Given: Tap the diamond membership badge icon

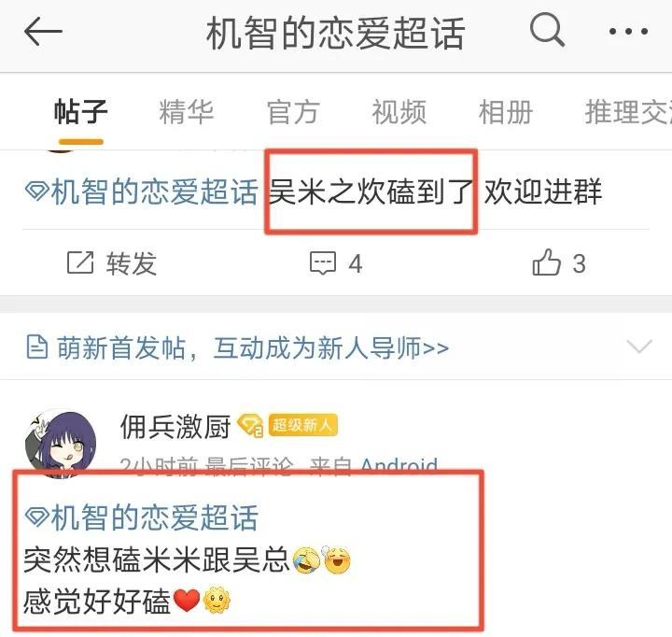Looking at the screenshot, I should click(250, 426).
